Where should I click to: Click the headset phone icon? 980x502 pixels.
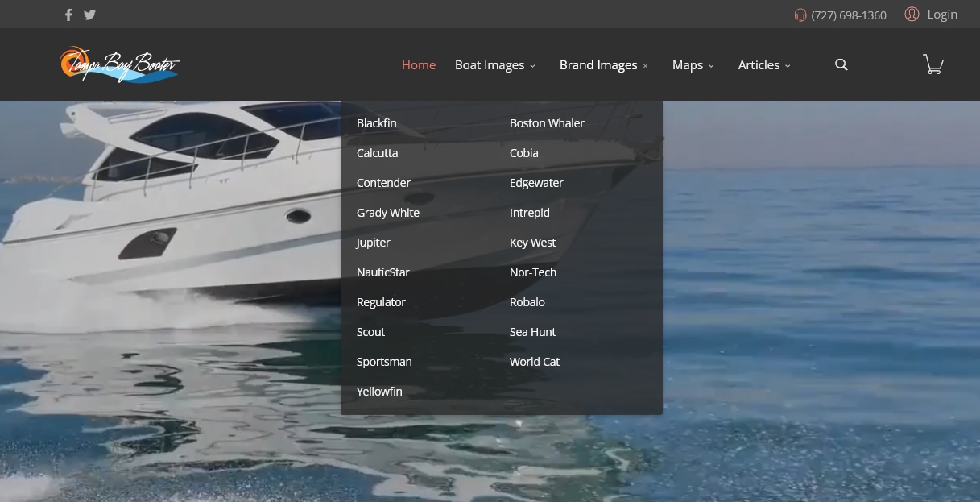click(x=800, y=15)
